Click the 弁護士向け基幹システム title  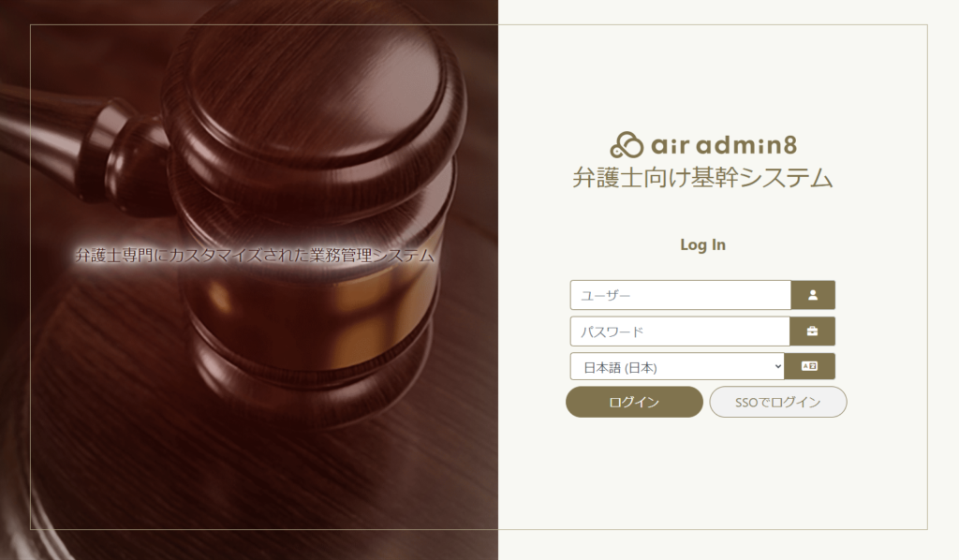702,178
